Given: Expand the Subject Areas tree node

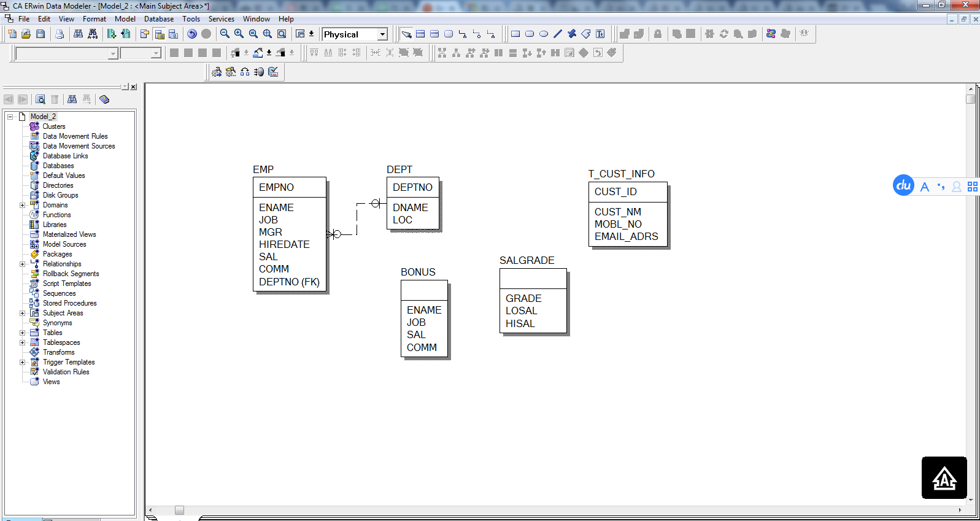Looking at the screenshot, I should 22,313.
